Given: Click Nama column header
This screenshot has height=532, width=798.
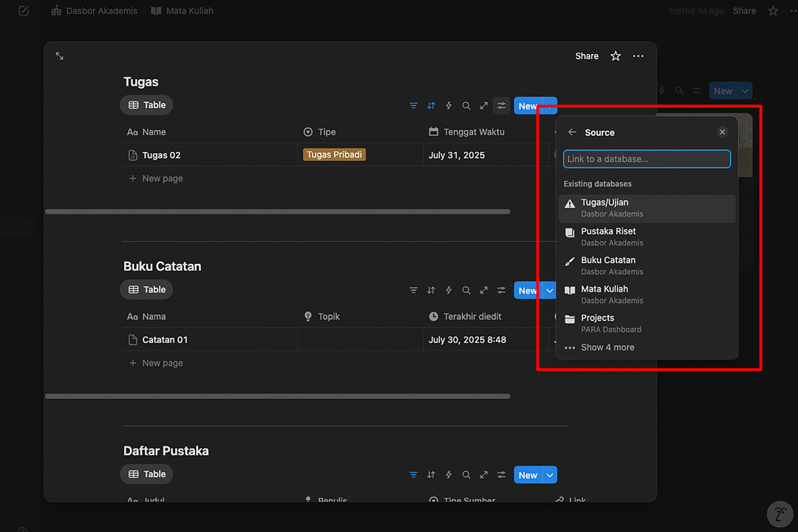Looking at the screenshot, I should pyautogui.click(x=146, y=317).
